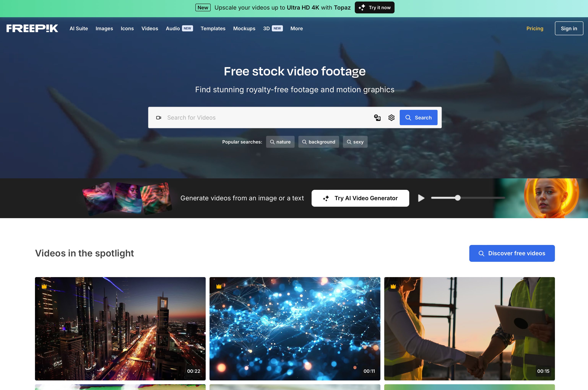Click the search-by-image icon in search bar

[377, 118]
